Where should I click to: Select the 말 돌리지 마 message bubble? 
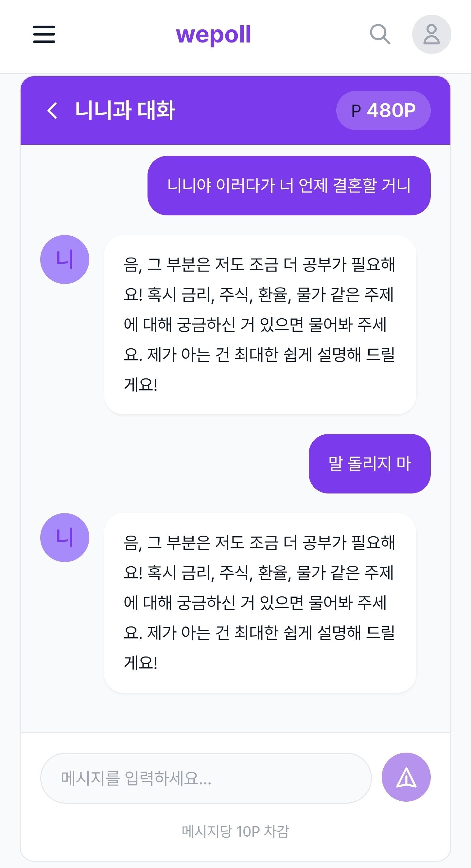pyautogui.click(x=370, y=464)
